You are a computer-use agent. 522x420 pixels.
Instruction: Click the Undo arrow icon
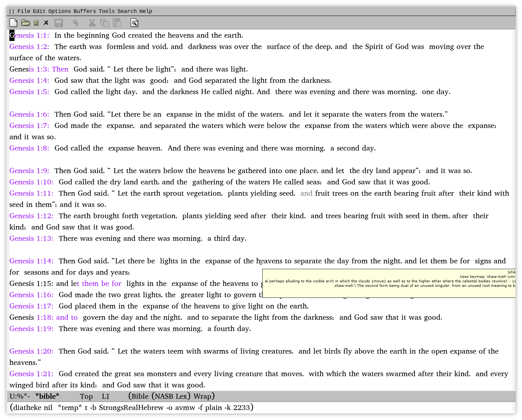75,23
